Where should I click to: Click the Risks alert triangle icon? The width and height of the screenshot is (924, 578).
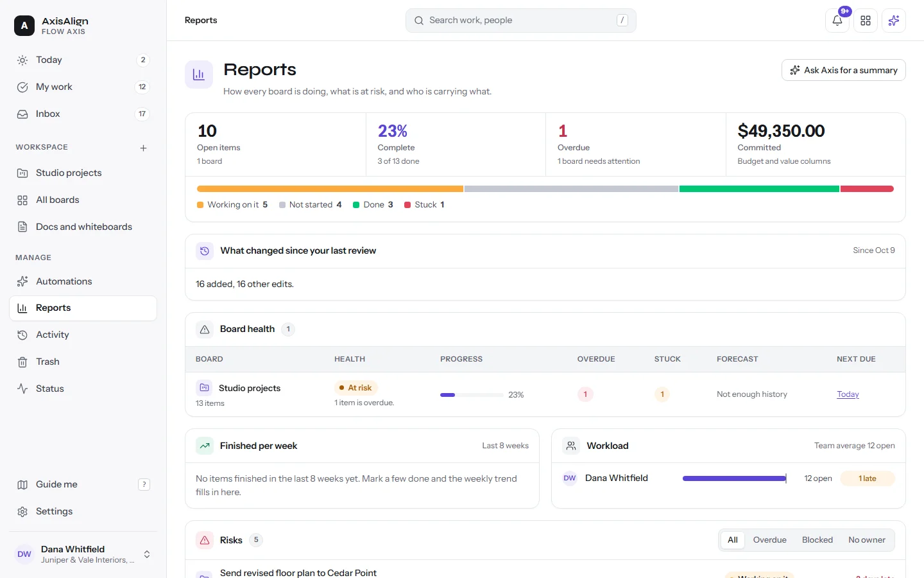point(205,540)
